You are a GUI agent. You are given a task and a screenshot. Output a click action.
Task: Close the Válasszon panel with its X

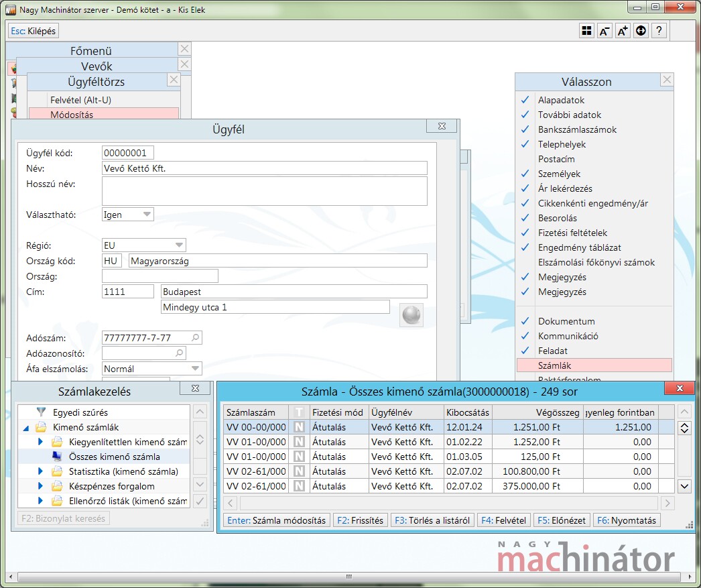click(667, 80)
